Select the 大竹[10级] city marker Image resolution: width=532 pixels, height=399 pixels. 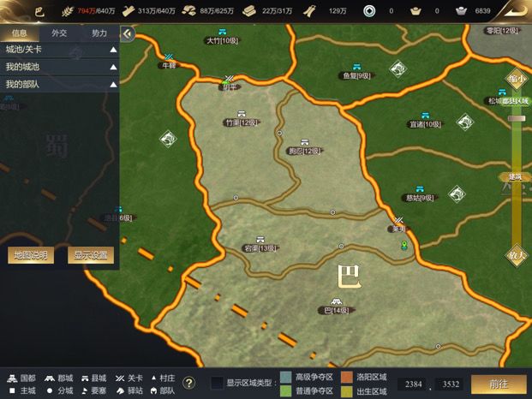point(222,33)
